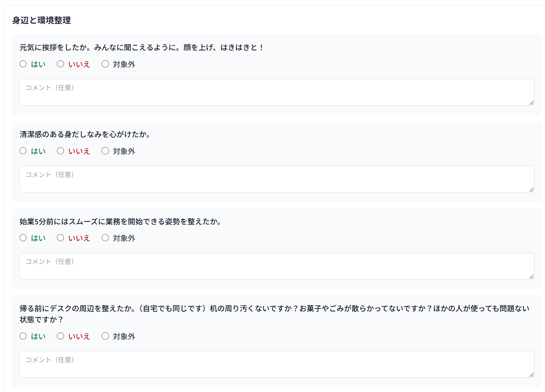Click the comment field under the desk tidy question
This screenshot has width=545, height=392.
pyautogui.click(x=276, y=364)
